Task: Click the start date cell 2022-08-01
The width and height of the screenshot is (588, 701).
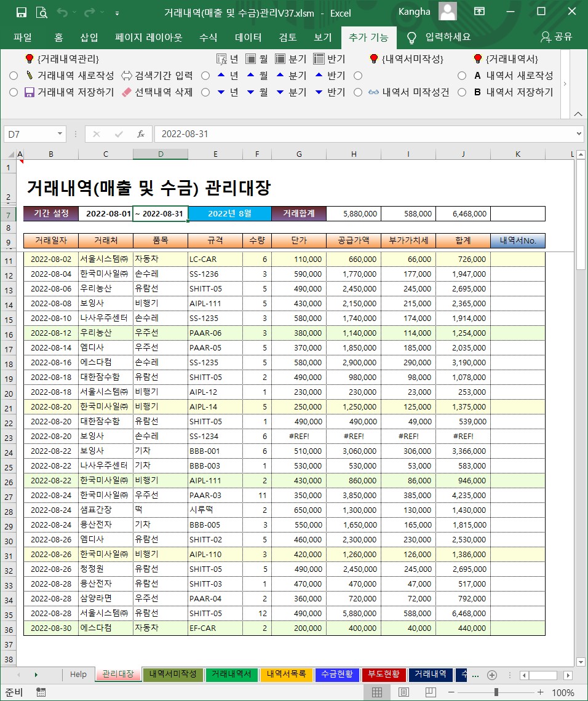Action: (x=106, y=213)
